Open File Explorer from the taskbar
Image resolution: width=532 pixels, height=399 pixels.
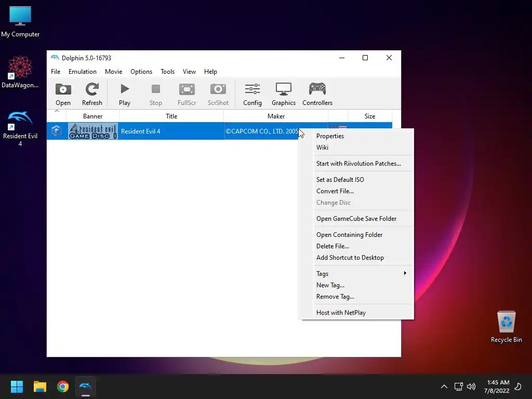tap(39, 387)
